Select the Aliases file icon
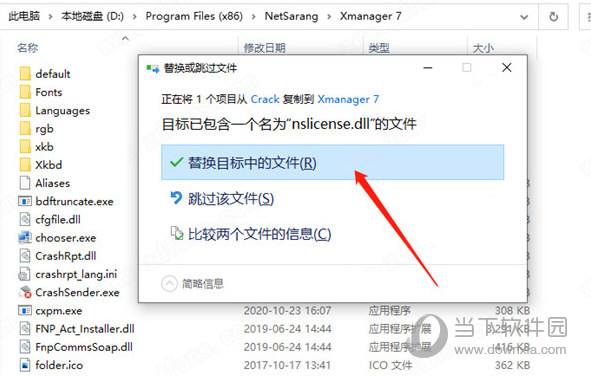The image size is (591, 379). tap(25, 183)
